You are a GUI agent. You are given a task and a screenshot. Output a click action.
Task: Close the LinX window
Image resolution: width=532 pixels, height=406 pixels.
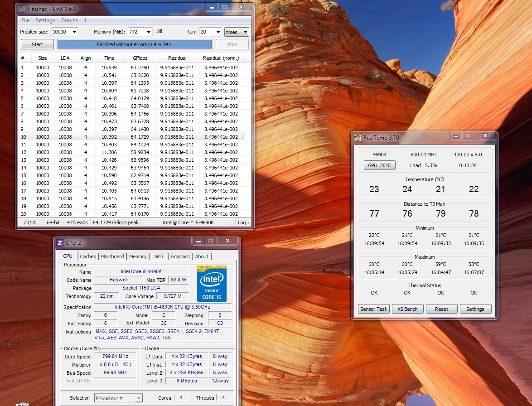[241, 7]
